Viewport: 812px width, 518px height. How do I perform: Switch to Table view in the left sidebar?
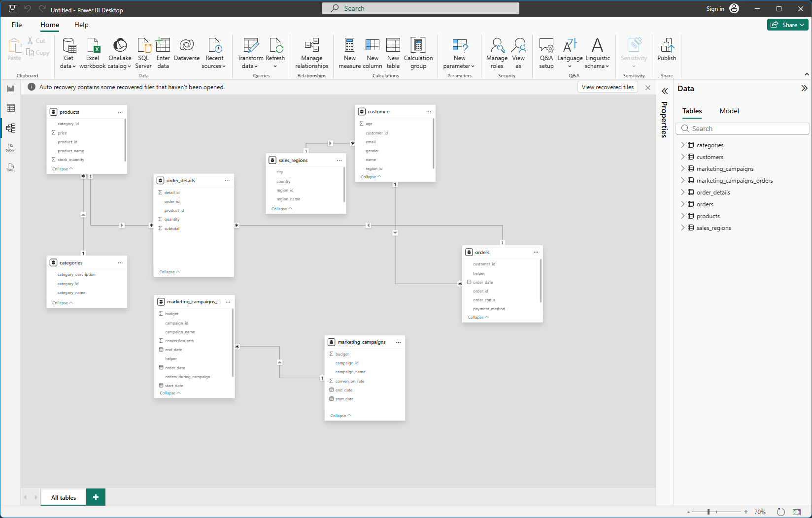(11, 108)
